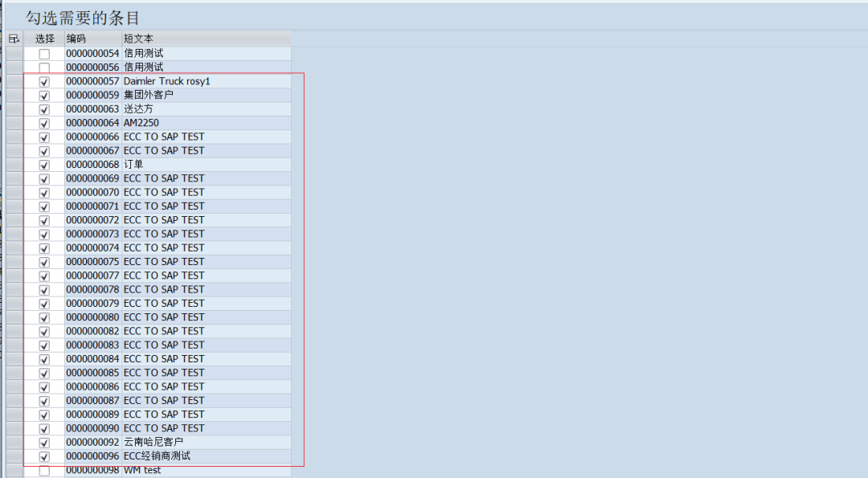Image resolution: width=868 pixels, height=478 pixels.
Task: Click 'ECC TO SAP TEST' in row 0000000087
Action: coord(164,401)
